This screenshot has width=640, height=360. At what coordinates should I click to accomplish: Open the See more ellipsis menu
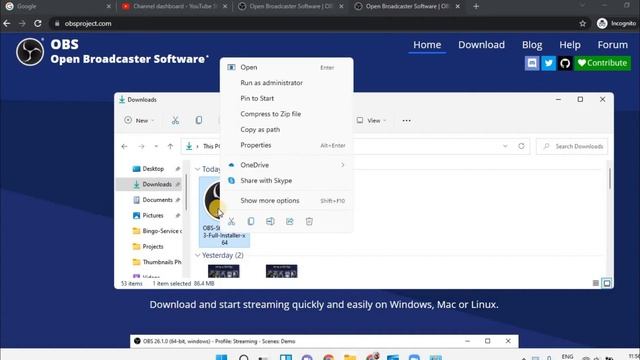(407, 120)
